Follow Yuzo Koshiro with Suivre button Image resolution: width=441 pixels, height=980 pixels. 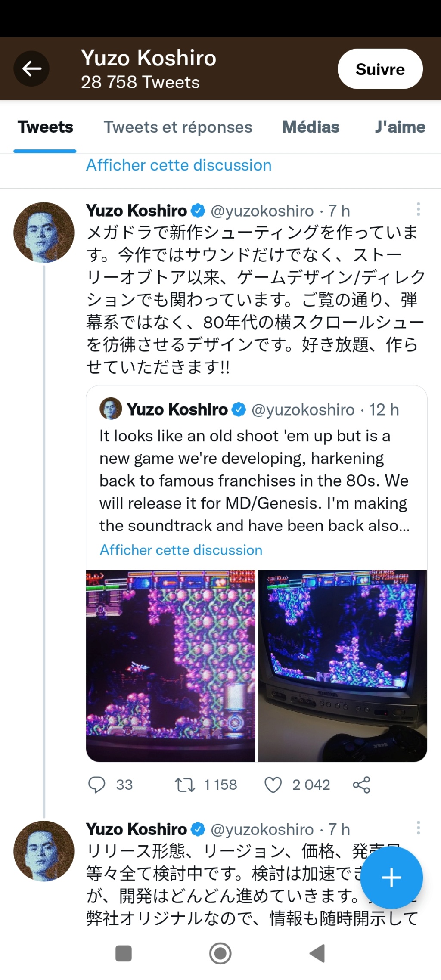pos(380,69)
